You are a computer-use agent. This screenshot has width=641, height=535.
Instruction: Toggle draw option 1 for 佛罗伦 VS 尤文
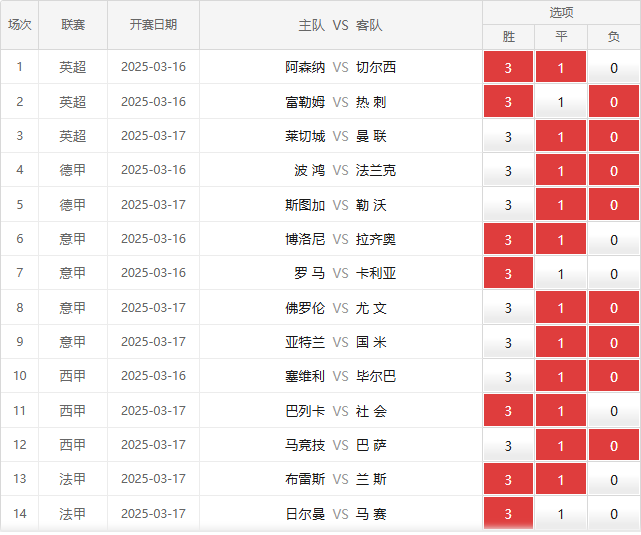tap(561, 307)
